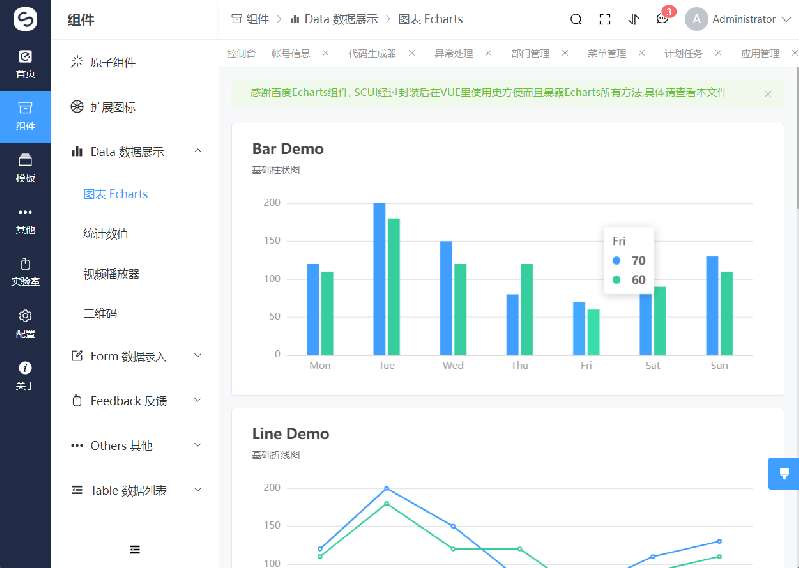799x568 pixels.
Task: Open the blue floating layout settings button
Action: pyautogui.click(x=783, y=473)
